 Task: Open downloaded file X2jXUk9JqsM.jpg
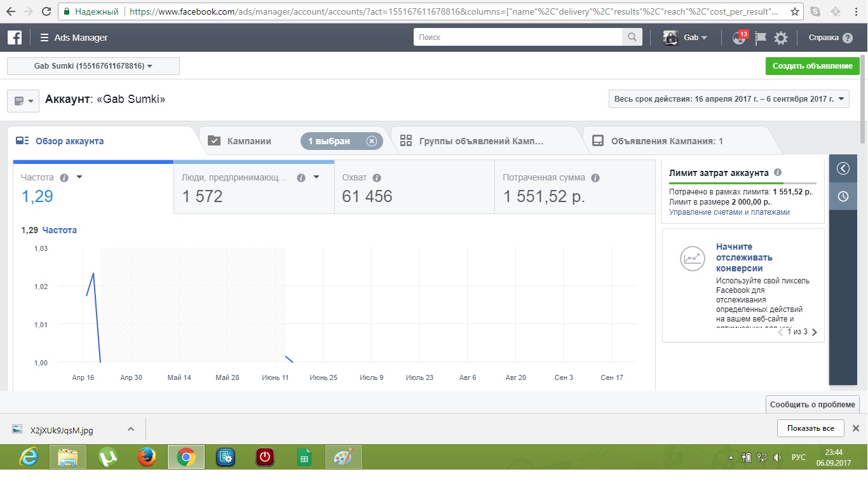[62, 430]
